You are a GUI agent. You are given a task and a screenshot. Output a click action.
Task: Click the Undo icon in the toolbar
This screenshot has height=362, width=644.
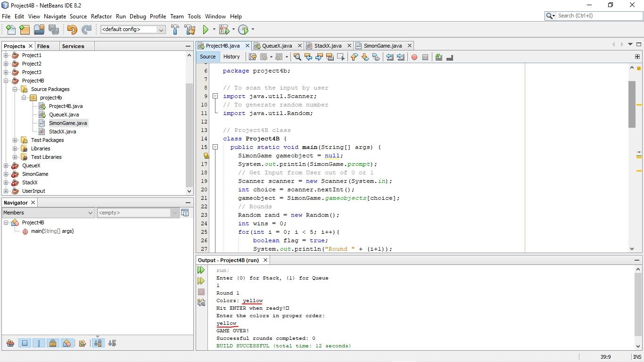[71, 29]
